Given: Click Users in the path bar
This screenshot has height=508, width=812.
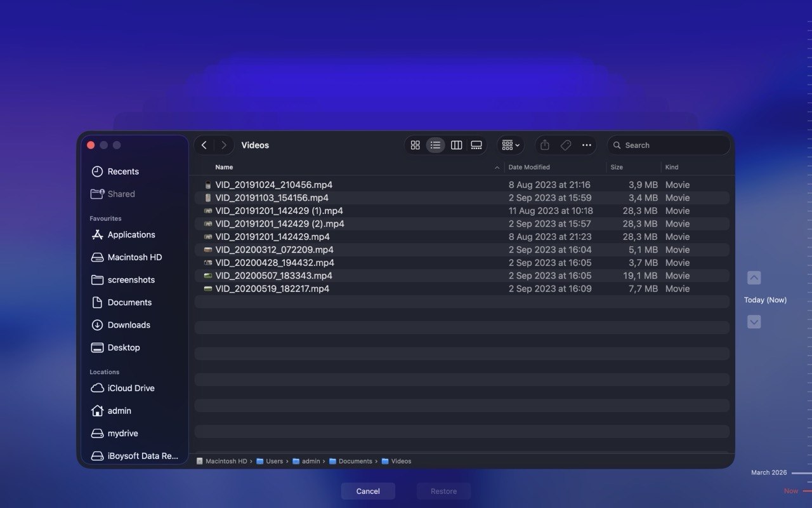Looking at the screenshot, I should [x=270, y=461].
